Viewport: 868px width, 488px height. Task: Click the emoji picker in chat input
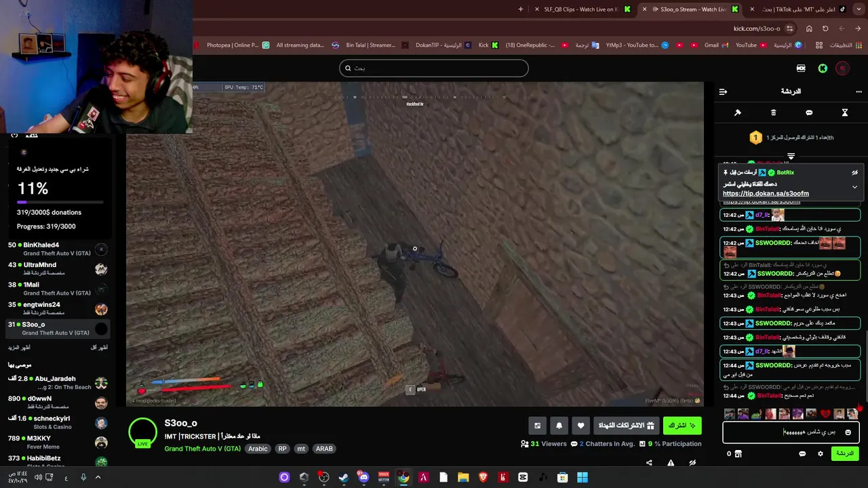point(848,432)
